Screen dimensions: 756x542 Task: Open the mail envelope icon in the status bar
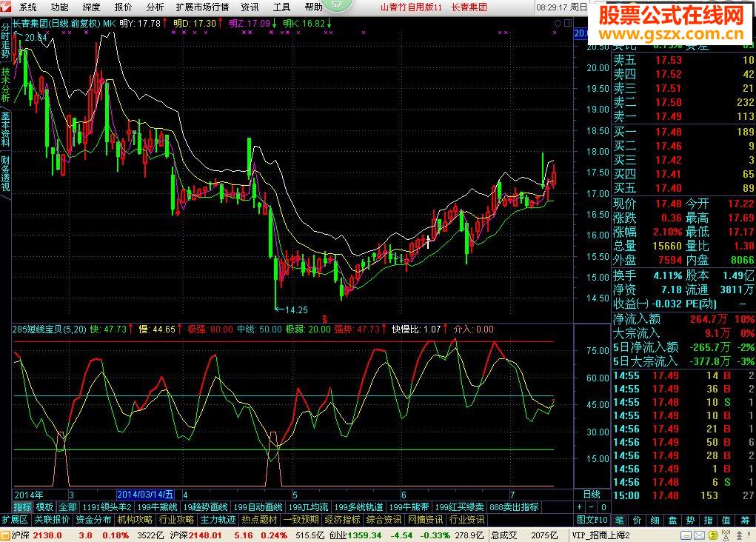point(699,535)
